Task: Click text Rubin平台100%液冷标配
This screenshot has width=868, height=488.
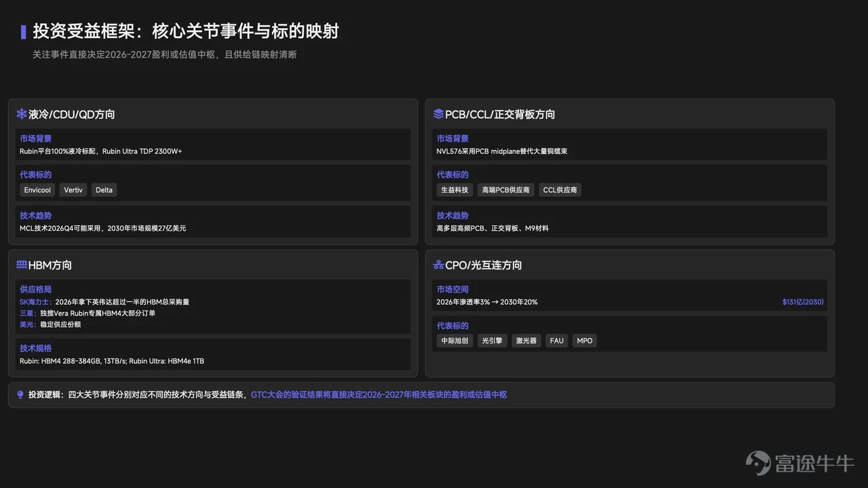Action: coord(59,151)
